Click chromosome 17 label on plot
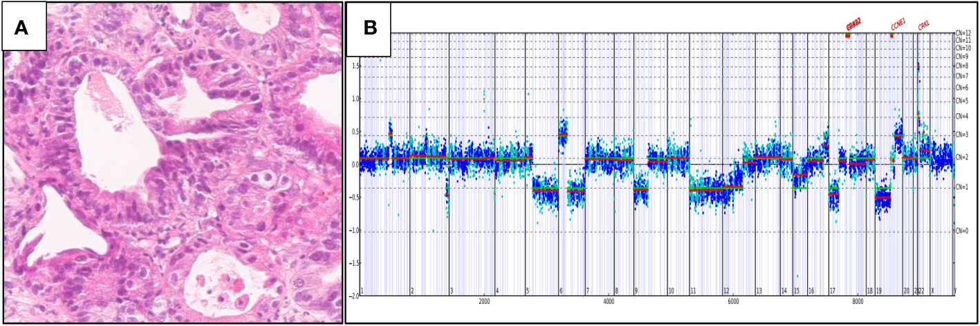Viewport: 980px width, 326px height. [833, 291]
